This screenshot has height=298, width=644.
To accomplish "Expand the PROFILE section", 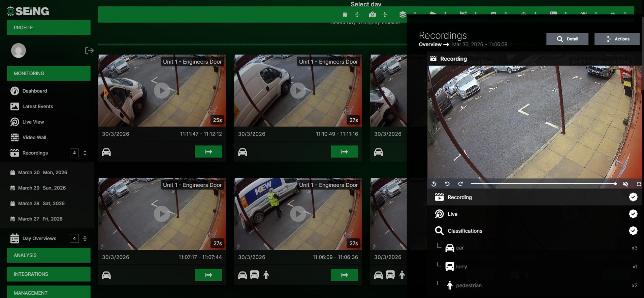I will [x=49, y=28].
